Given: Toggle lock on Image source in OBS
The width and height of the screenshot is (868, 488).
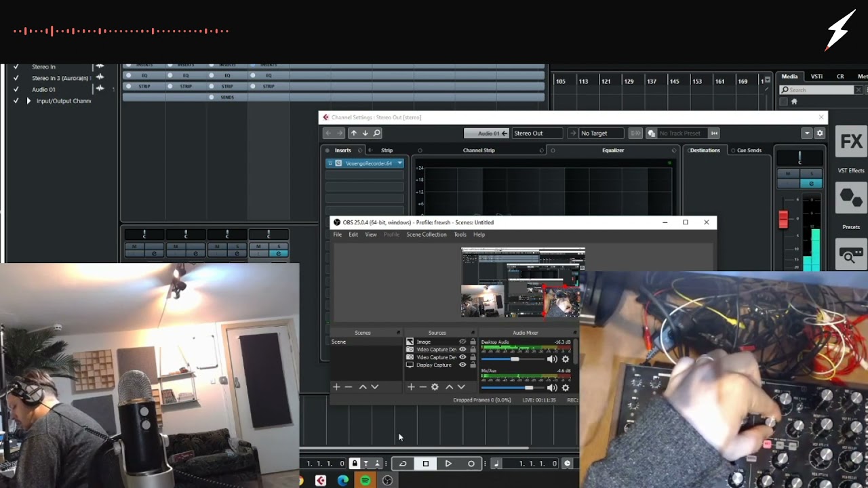Looking at the screenshot, I should click(x=473, y=342).
